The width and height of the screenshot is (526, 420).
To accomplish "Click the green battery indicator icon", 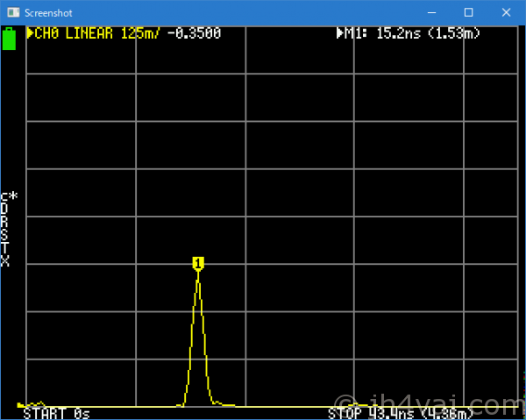I will 10,39.
